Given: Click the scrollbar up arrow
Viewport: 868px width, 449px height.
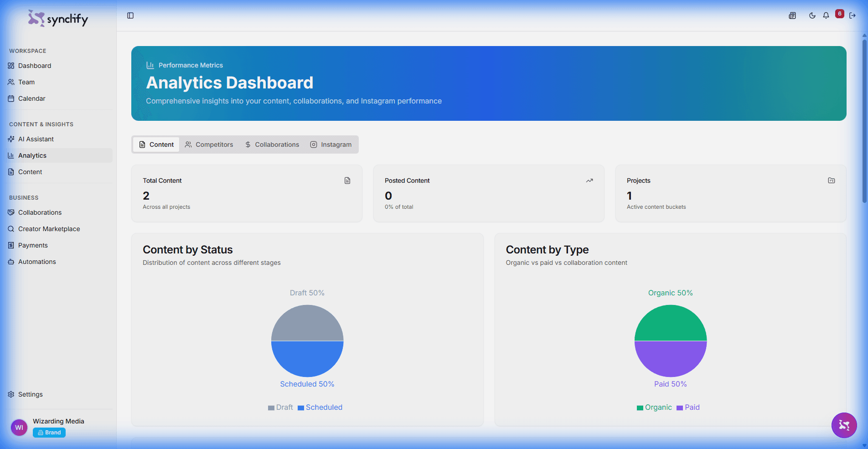Looking at the screenshot, I should pos(864,36).
